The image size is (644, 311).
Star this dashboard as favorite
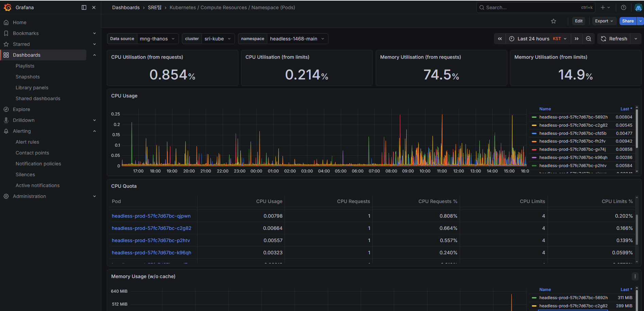tap(554, 21)
